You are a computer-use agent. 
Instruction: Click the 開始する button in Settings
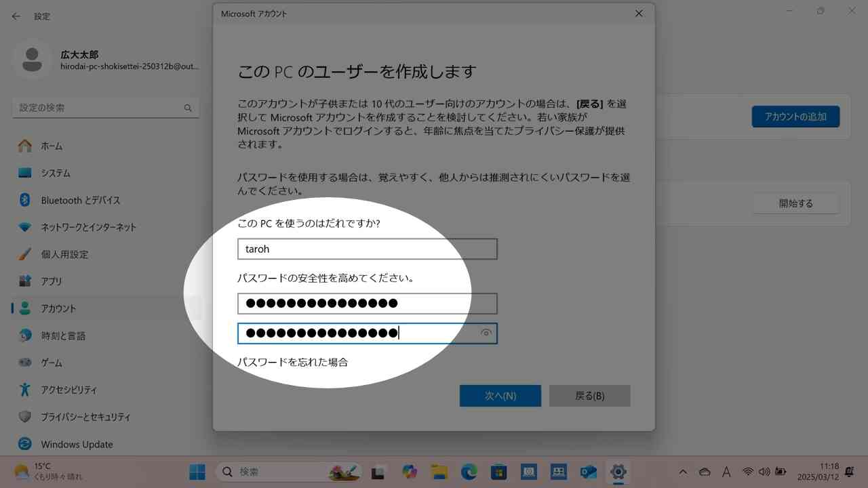[795, 203]
